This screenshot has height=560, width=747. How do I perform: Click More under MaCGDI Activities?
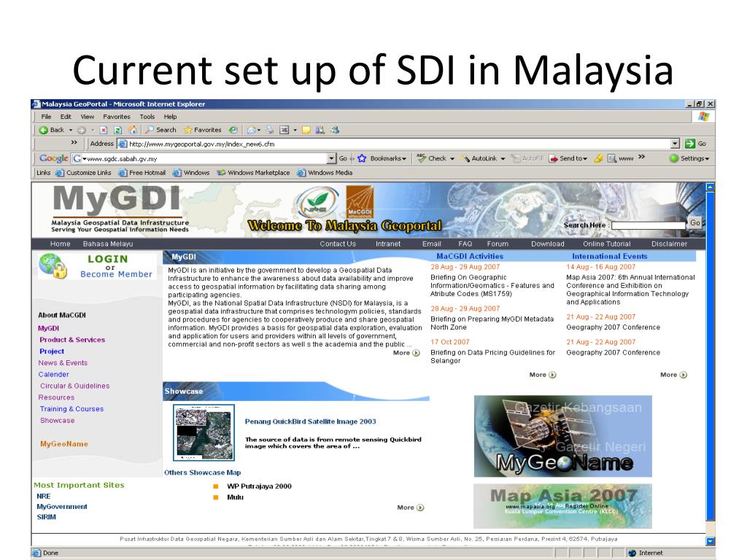(543, 375)
